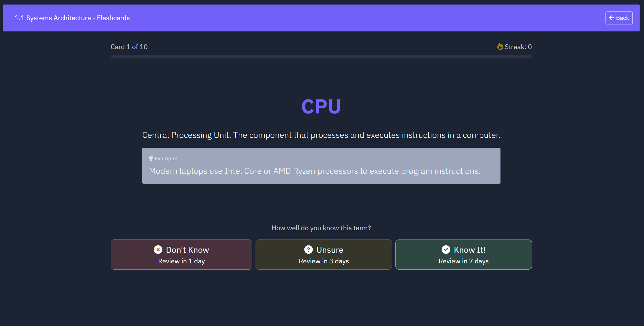Click the "Review in 7 days" label
This screenshot has height=326, width=644.
pyautogui.click(x=463, y=261)
